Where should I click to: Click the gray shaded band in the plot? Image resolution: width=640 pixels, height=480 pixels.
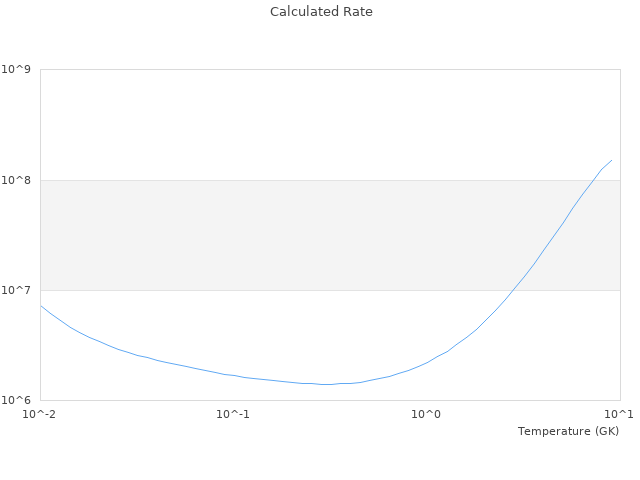coord(300,235)
